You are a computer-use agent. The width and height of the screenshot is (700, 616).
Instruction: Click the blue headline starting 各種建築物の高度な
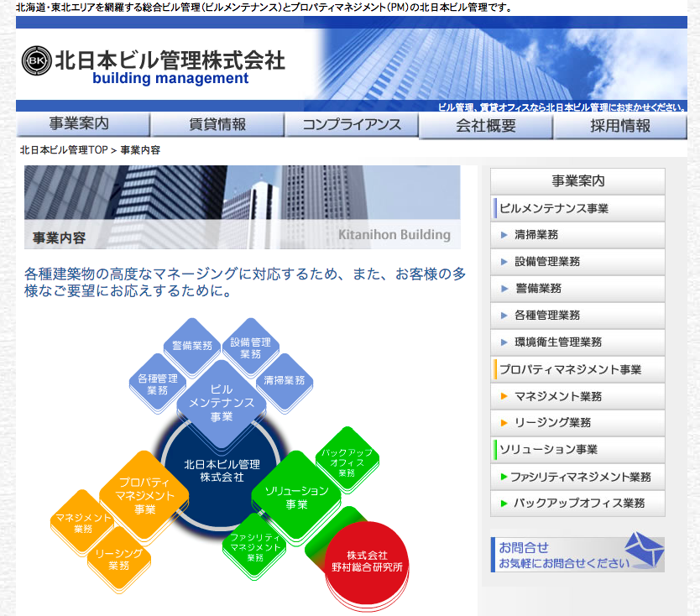click(x=245, y=282)
